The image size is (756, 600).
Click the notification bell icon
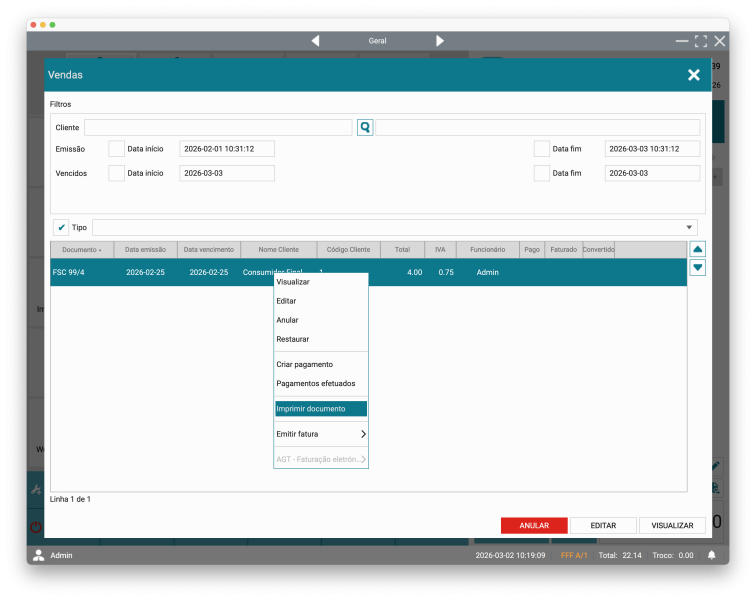(712, 555)
